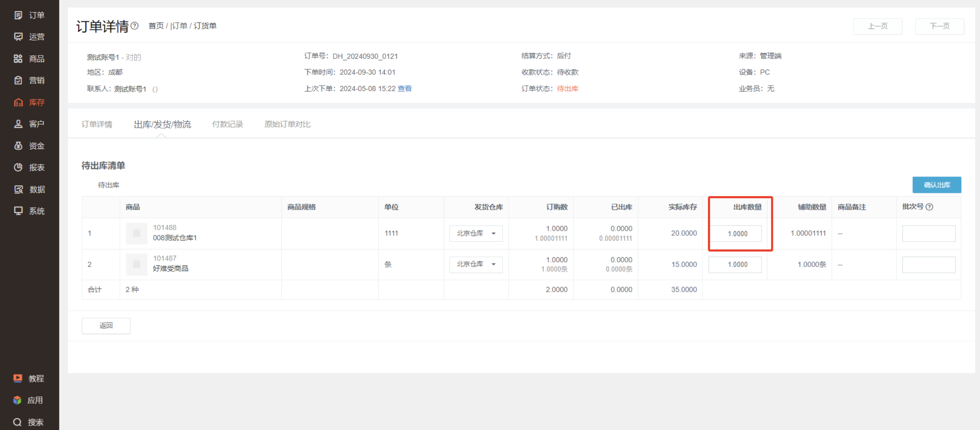Click the 批次号 input for 008测试仓库1
The height and width of the screenshot is (430, 980).
(929, 233)
